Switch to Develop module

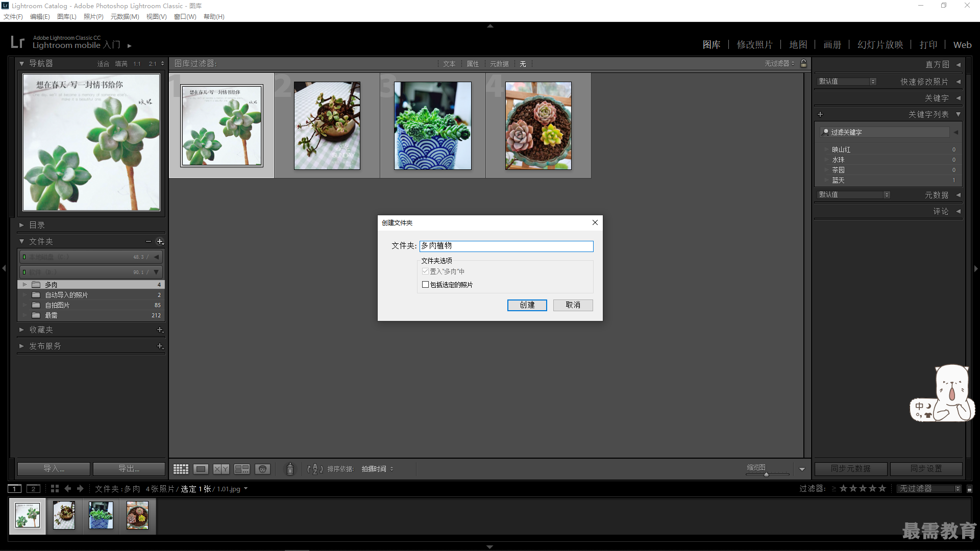tap(754, 45)
